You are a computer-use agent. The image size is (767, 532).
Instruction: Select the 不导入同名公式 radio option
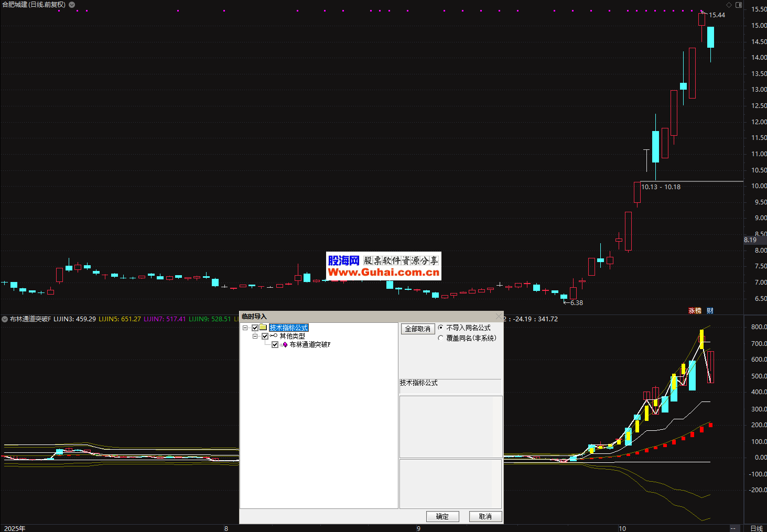440,328
